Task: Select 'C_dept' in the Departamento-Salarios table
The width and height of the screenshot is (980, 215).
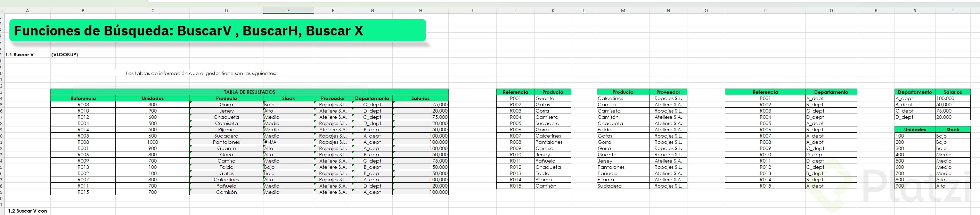Action: pyautogui.click(x=915, y=111)
